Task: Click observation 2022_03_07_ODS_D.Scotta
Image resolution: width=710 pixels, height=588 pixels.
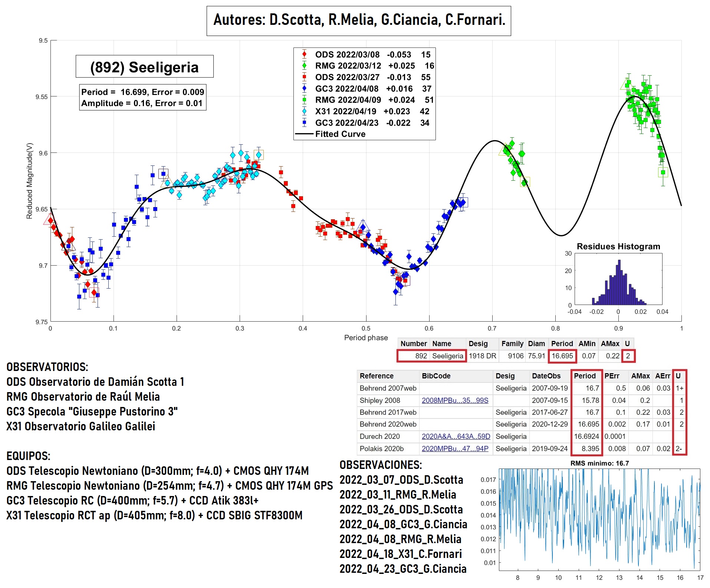Action: pyautogui.click(x=401, y=480)
